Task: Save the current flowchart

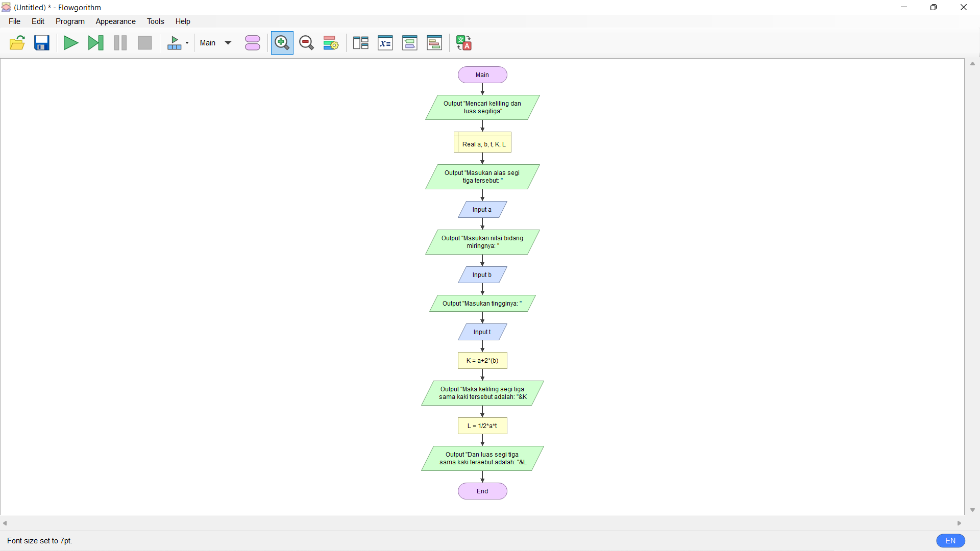Action: [41, 43]
